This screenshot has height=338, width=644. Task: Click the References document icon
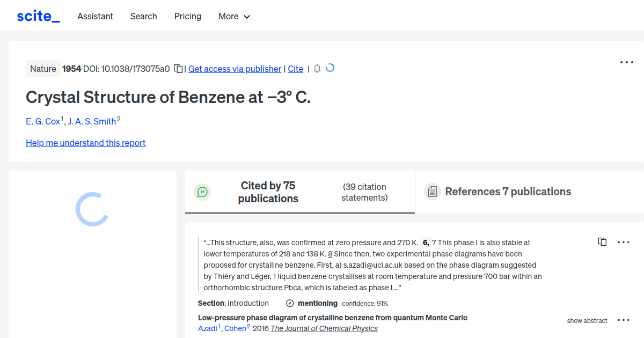click(x=432, y=191)
